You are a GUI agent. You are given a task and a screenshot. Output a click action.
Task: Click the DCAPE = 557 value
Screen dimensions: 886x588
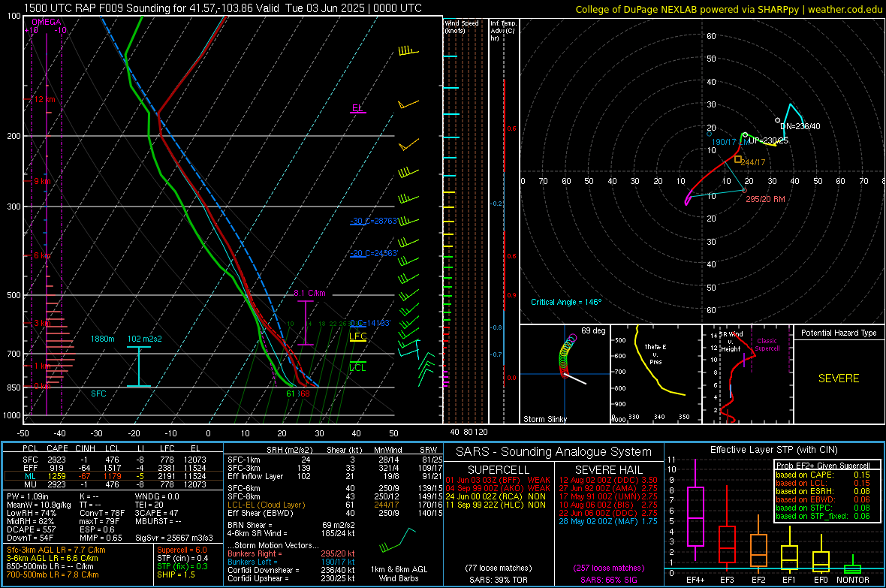click(31, 529)
